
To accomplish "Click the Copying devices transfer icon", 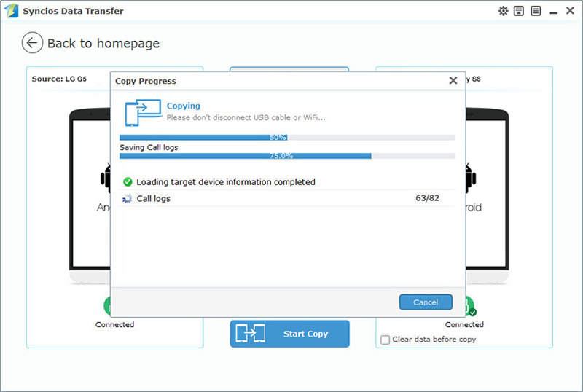I will pyautogui.click(x=143, y=112).
